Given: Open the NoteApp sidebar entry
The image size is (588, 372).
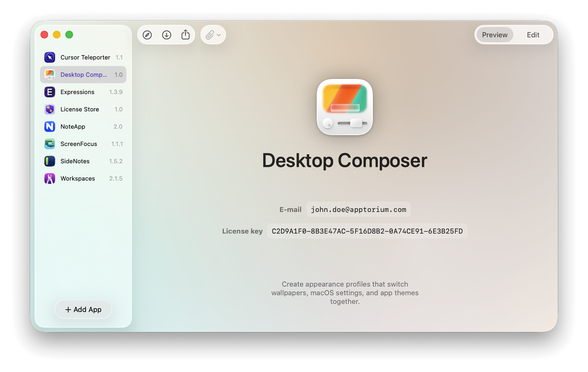Looking at the screenshot, I should (73, 127).
